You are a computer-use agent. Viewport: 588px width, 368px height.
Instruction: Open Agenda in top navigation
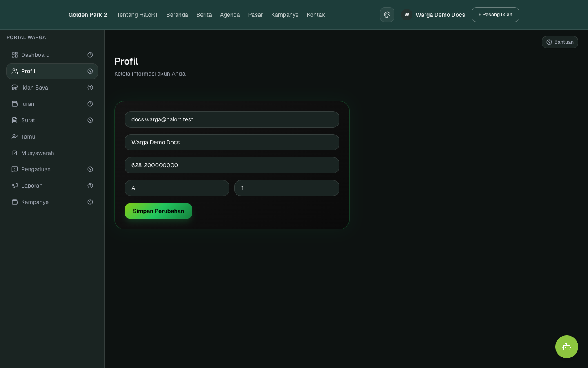pyautogui.click(x=230, y=15)
